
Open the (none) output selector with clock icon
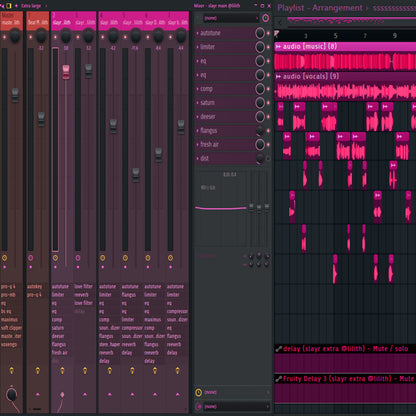point(237,393)
